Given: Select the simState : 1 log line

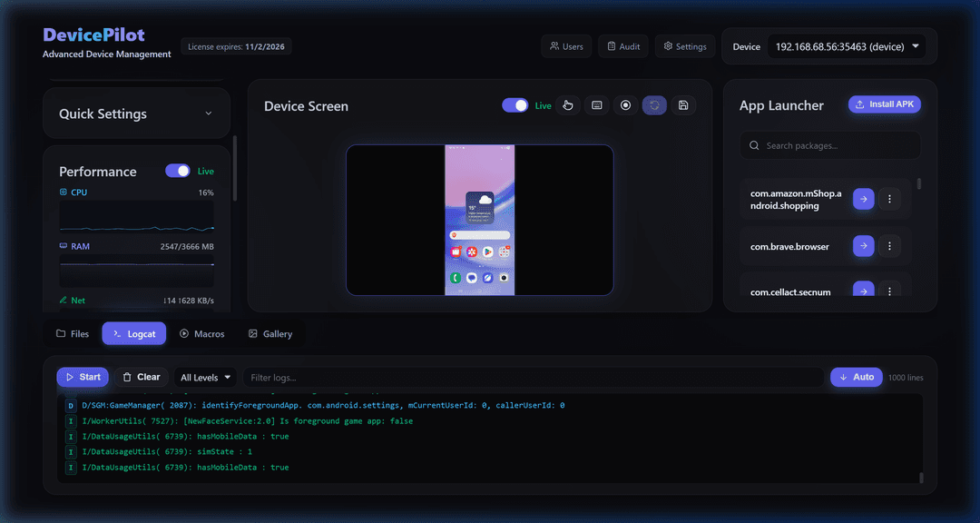Looking at the screenshot, I should click(x=167, y=451).
